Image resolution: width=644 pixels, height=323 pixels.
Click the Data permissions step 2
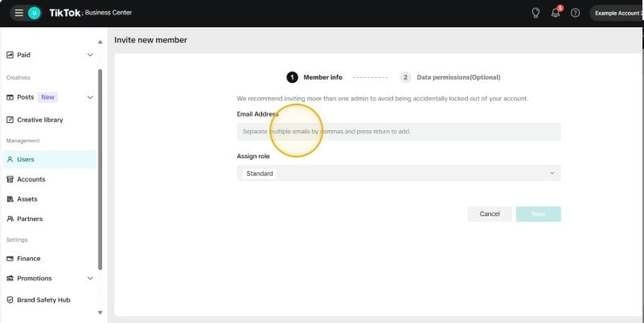pyautogui.click(x=457, y=77)
